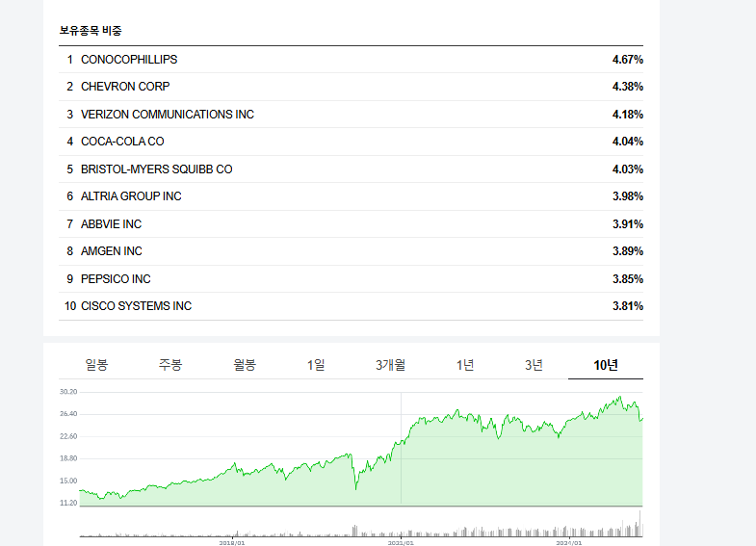Click the 4.67% weight value
The image size is (756, 546).
pos(628,60)
